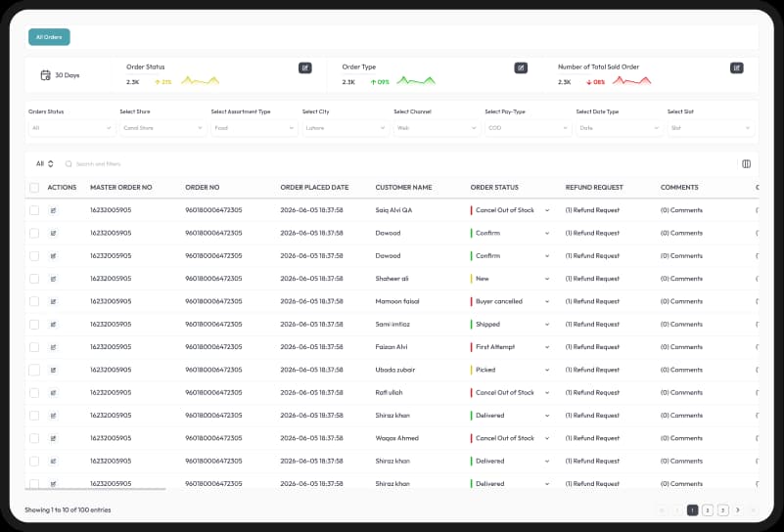Sort by REFUND REQUEST column header
784x532 pixels.
coord(594,188)
